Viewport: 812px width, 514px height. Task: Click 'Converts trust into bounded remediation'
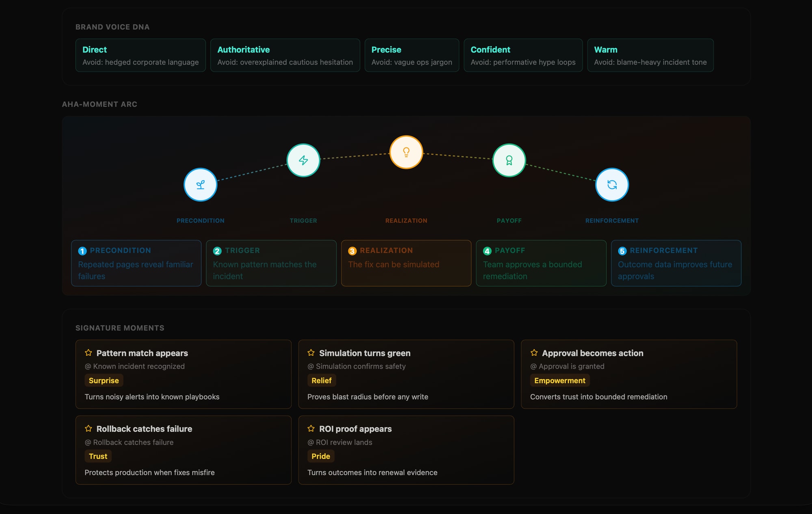(x=598, y=397)
